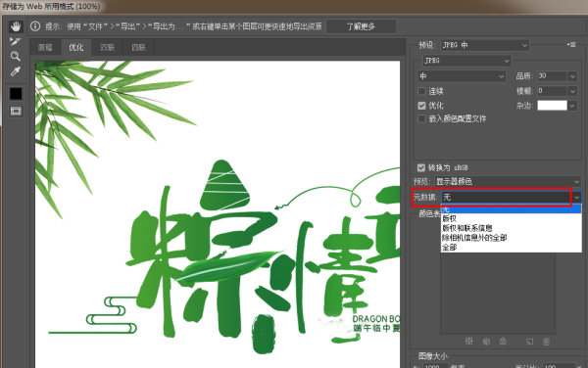The height and width of the screenshot is (368, 588).
Task: Enable the 连续 checkbox
Action: pyautogui.click(x=421, y=91)
